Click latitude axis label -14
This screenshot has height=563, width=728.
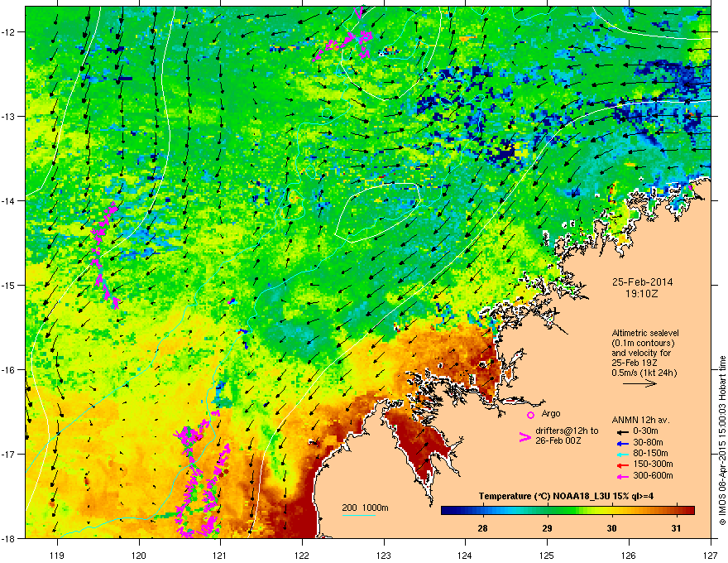click(8, 200)
